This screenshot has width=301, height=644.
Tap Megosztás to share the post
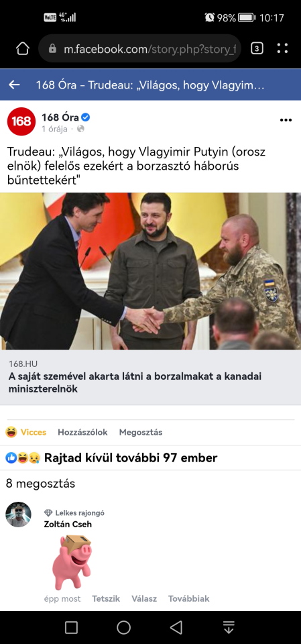[140, 432]
